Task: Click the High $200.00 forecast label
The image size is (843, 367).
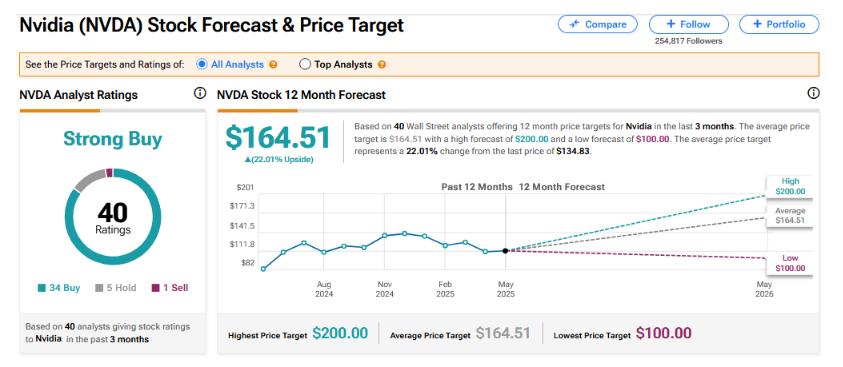Action: [x=789, y=186]
